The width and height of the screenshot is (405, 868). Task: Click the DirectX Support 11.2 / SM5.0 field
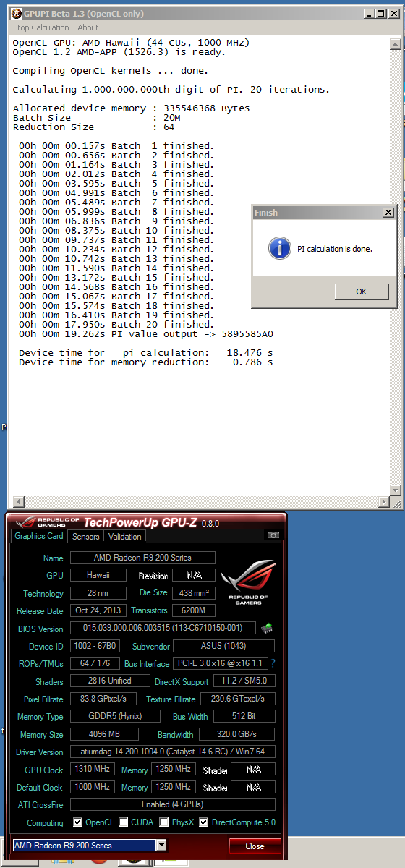244,681
